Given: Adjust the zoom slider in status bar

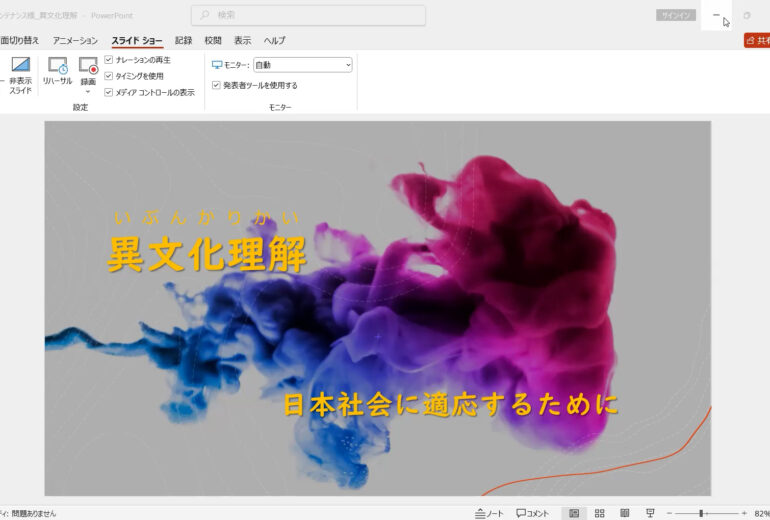Looking at the screenshot, I should 702,513.
